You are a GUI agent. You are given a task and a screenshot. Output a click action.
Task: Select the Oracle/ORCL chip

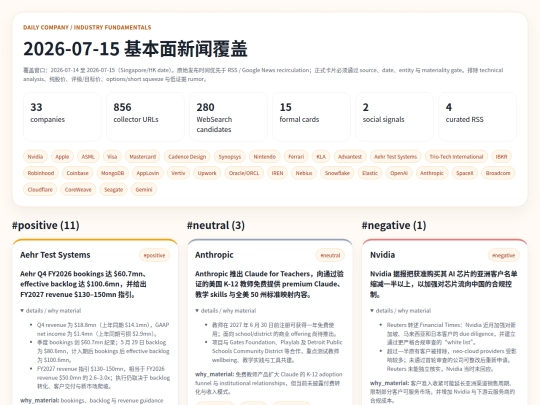tap(244, 173)
